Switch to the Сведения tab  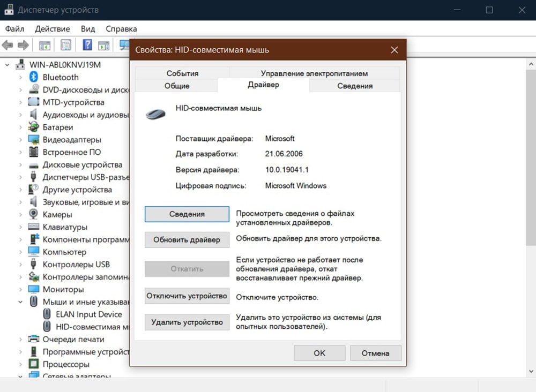(355, 86)
